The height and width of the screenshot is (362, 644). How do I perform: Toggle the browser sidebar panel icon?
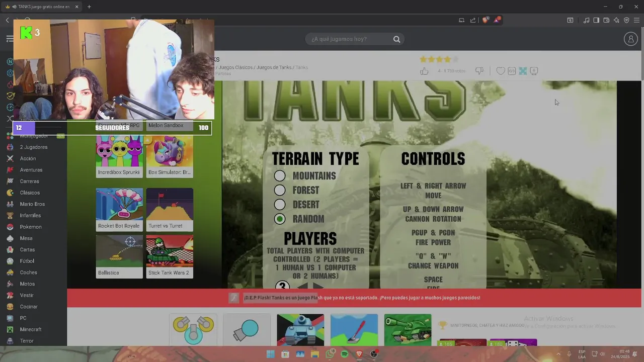pos(596,20)
